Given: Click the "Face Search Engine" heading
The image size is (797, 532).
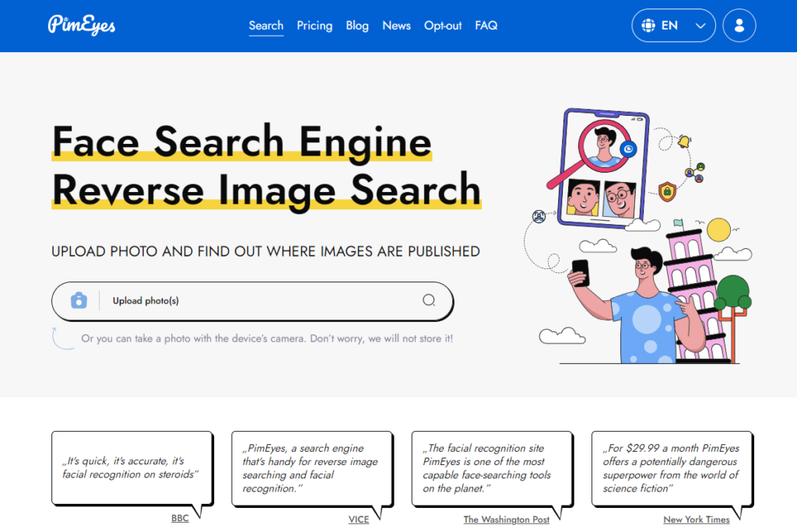Looking at the screenshot, I should tap(242, 142).
